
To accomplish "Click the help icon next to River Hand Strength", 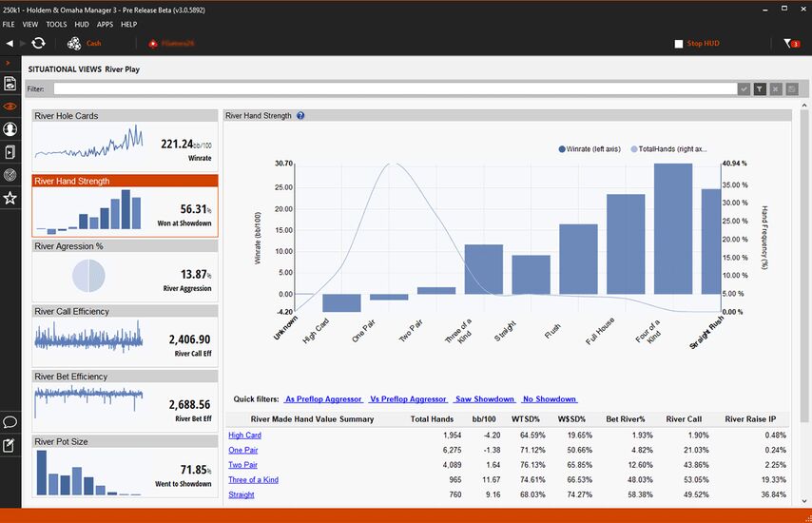I will coord(300,116).
